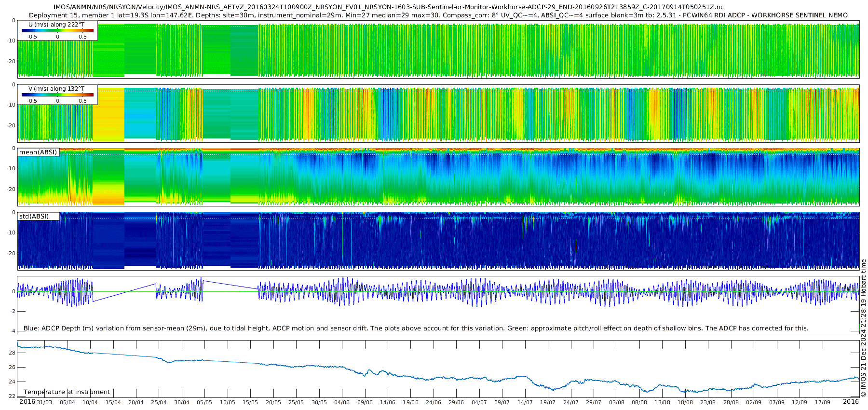Select the std(ABSI) panel label
Image resolution: width=868 pixels, height=410 pixels.
(x=34, y=217)
